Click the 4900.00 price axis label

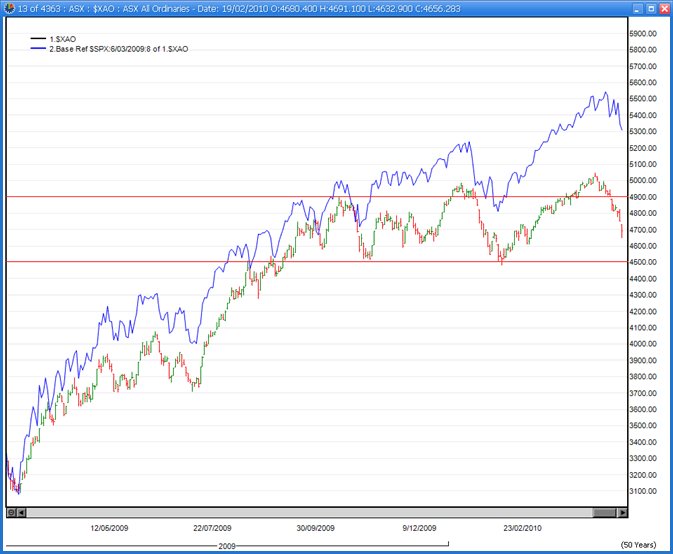[x=643, y=197]
